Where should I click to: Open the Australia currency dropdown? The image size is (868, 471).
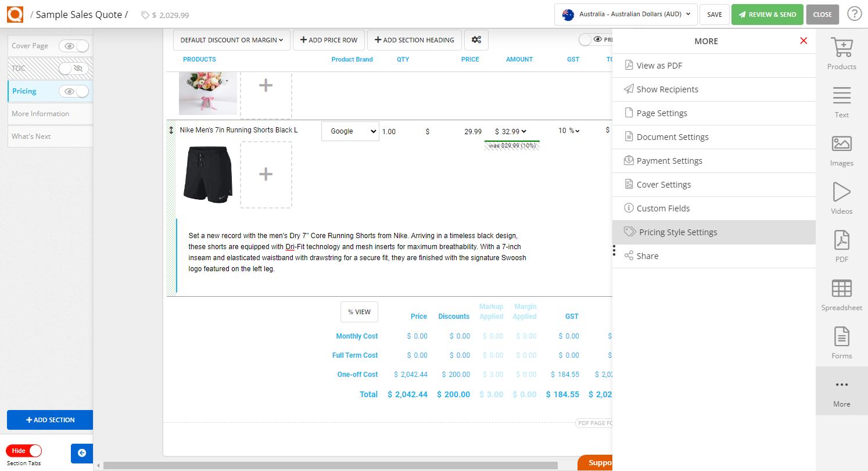pyautogui.click(x=626, y=14)
